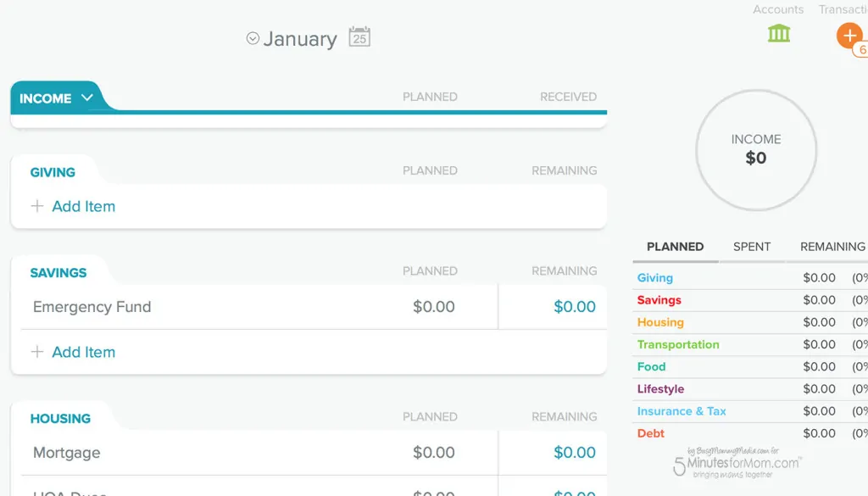868x496 pixels.
Task: Open Emergency Fund remaining amount
Action: click(574, 307)
